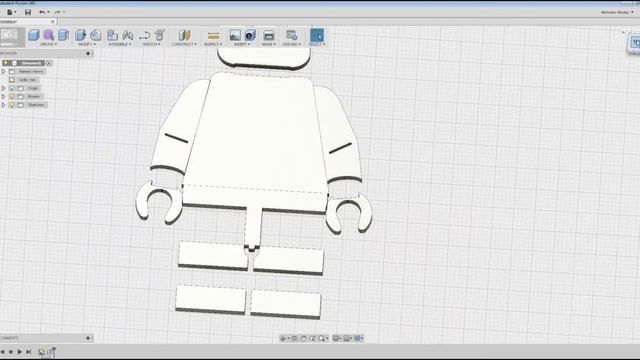The width and height of the screenshot is (640, 360).
Task: Click the Make 3D print icon
Action: 269,35
